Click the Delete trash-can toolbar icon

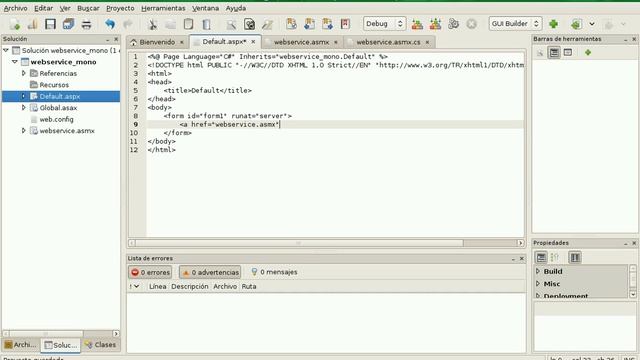207,24
